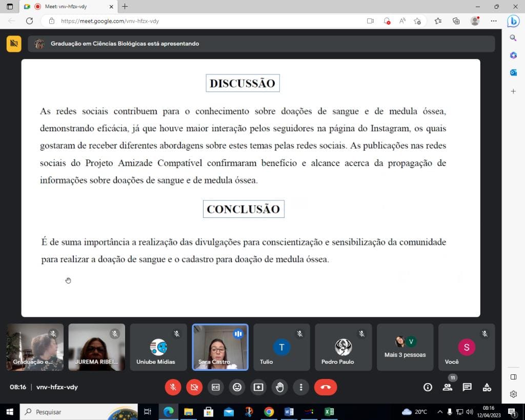Open the emoji reactions panel

pos(237,387)
